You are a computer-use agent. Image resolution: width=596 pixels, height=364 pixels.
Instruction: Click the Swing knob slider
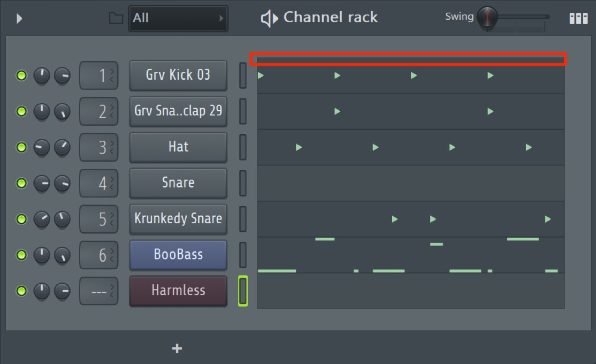[487, 17]
